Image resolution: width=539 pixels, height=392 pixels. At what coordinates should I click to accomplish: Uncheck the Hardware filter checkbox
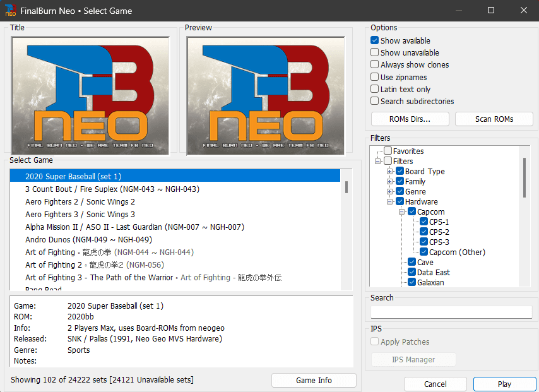pyautogui.click(x=400, y=201)
